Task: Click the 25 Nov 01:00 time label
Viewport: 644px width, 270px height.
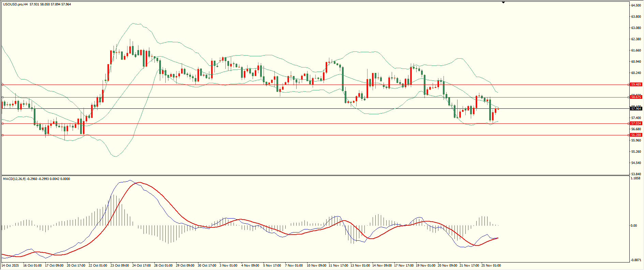Action: [x=491, y=266]
